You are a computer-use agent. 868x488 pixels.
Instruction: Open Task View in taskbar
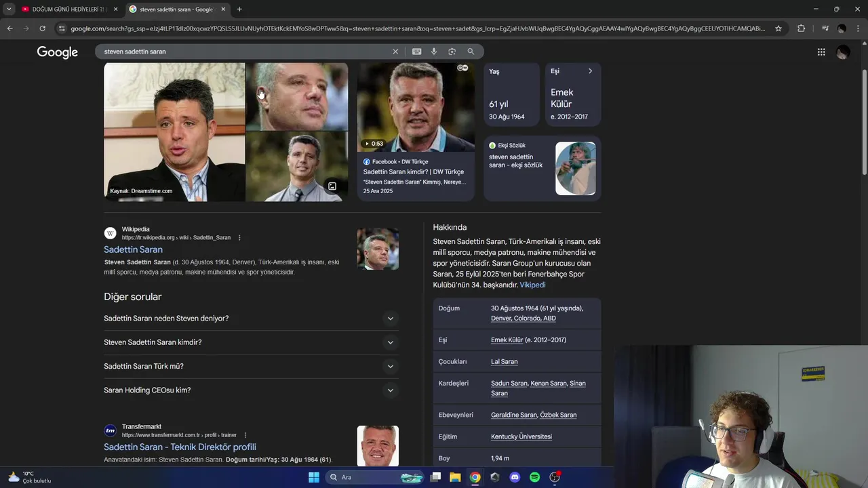click(x=435, y=477)
